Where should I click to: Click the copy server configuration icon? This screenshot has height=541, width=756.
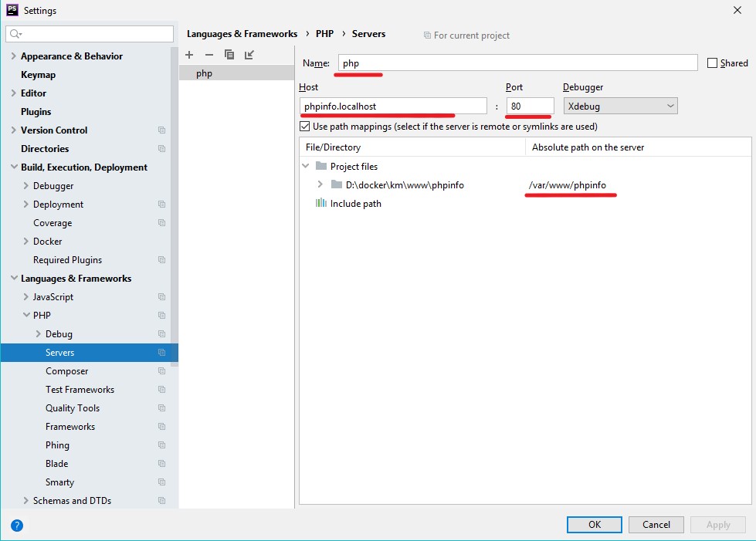(x=229, y=55)
